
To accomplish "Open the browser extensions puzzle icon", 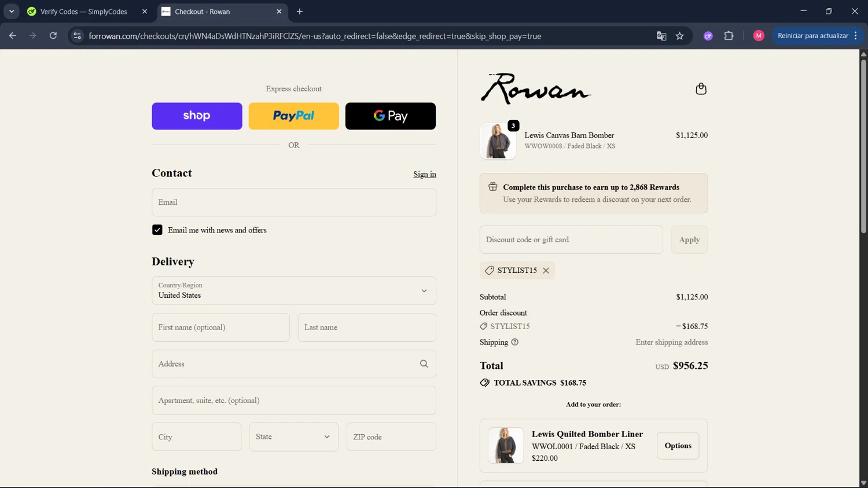I will (x=729, y=36).
